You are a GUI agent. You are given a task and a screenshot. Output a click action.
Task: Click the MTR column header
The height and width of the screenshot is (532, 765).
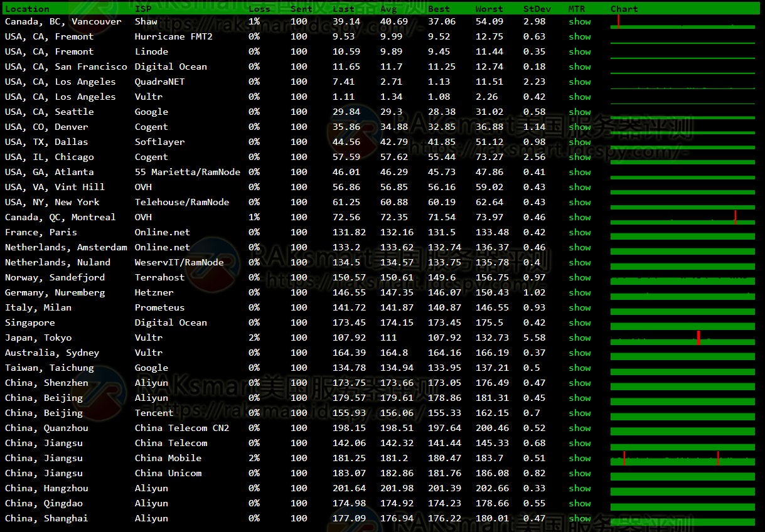577,9
